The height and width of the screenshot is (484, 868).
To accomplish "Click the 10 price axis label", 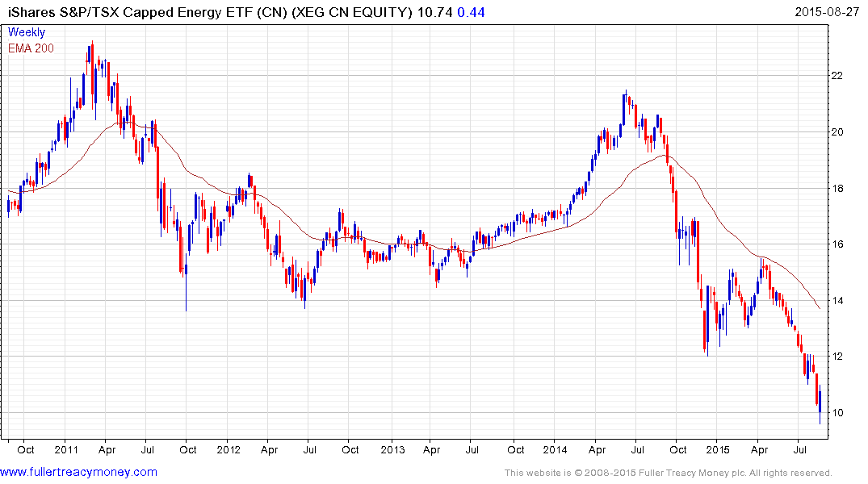I will (837, 413).
